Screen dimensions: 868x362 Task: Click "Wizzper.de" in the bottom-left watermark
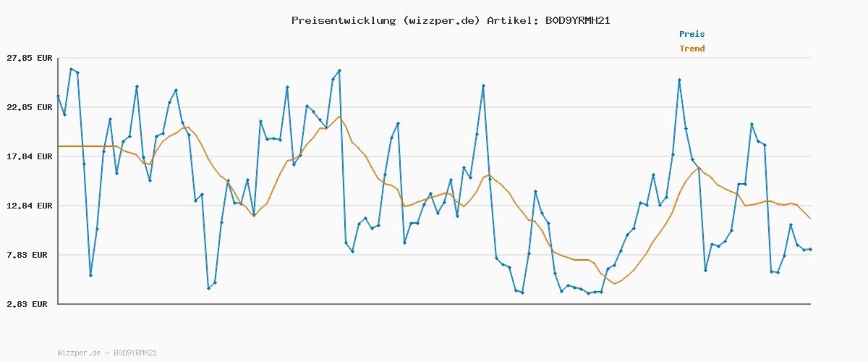click(79, 353)
